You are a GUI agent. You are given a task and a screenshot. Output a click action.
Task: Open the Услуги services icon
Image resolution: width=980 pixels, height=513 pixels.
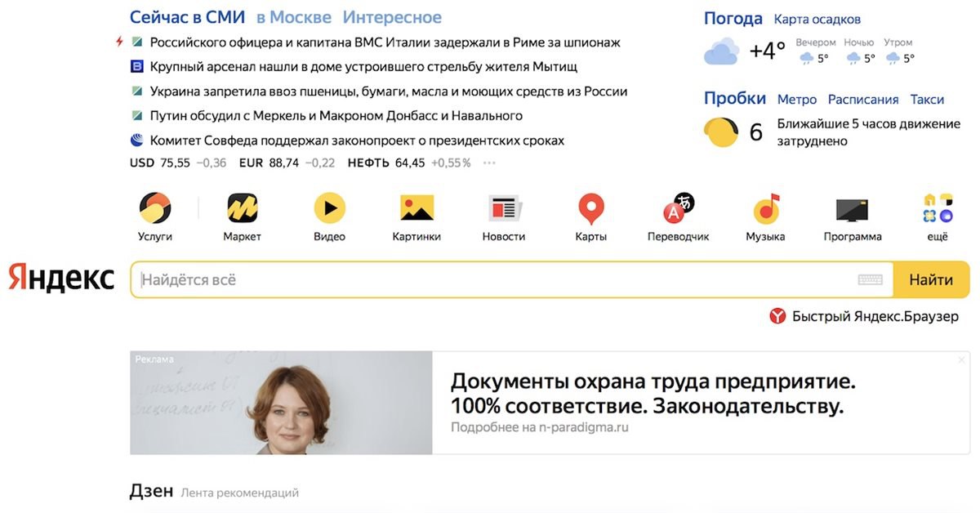coord(155,208)
